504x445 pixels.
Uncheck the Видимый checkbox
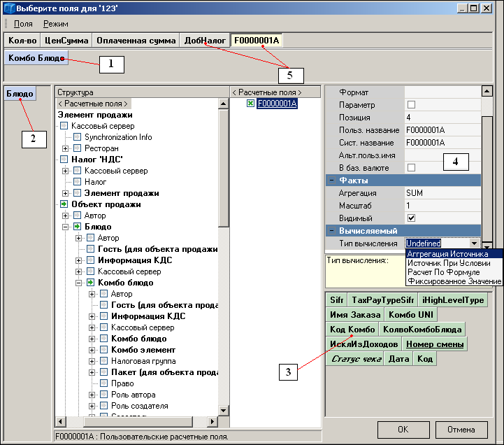tap(411, 218)
